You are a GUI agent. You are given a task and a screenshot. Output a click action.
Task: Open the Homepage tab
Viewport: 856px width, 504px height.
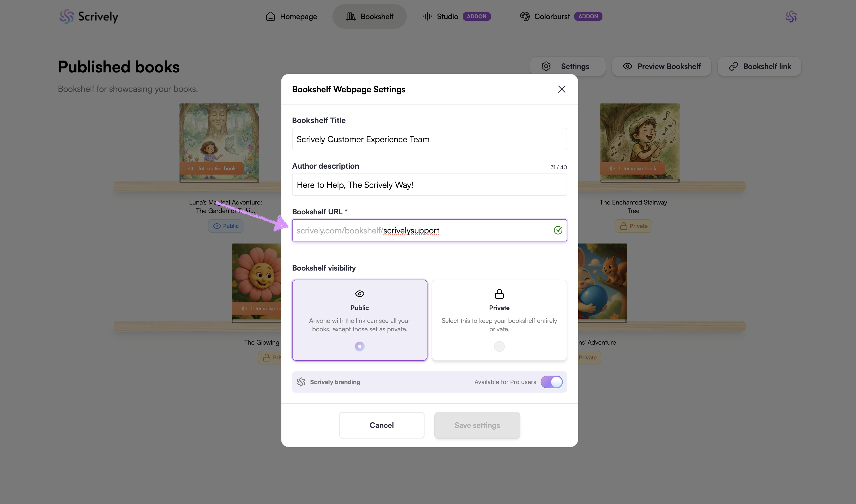[x=291, y=16]
